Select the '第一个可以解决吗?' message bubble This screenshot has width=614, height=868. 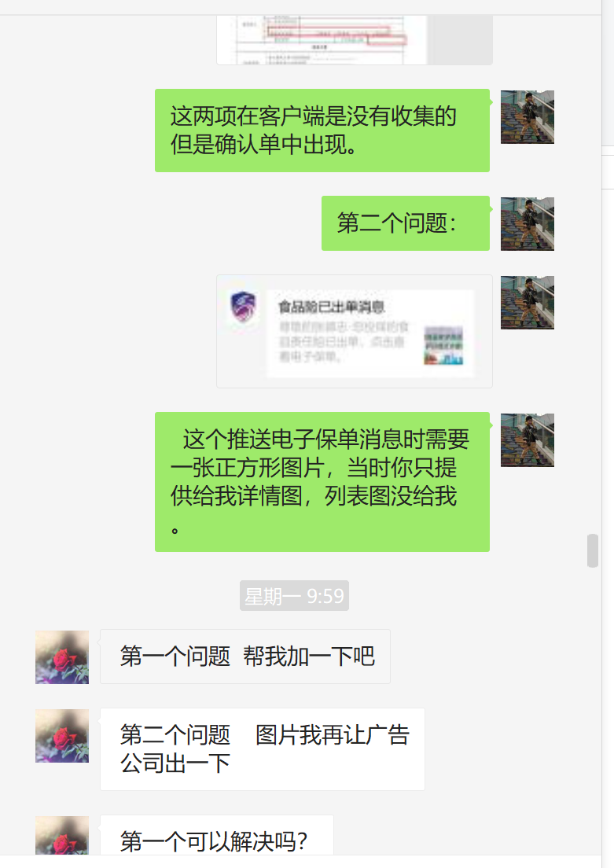pos(217,835)
